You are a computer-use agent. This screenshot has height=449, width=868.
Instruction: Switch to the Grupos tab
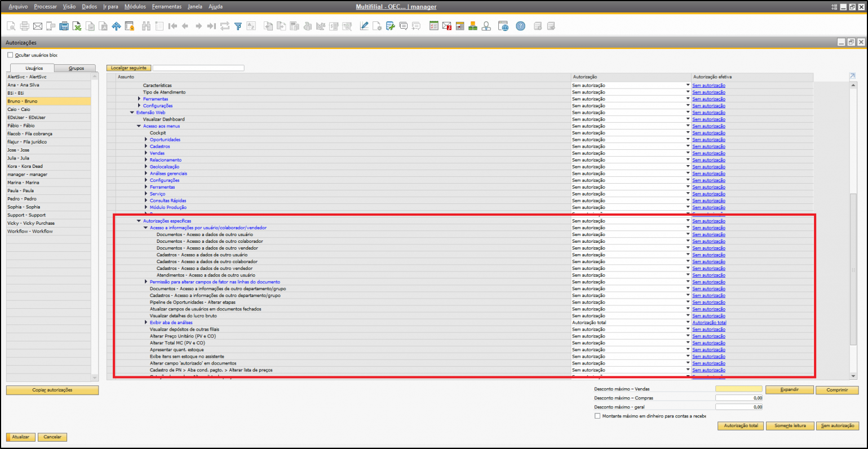(x=77, y=68)
